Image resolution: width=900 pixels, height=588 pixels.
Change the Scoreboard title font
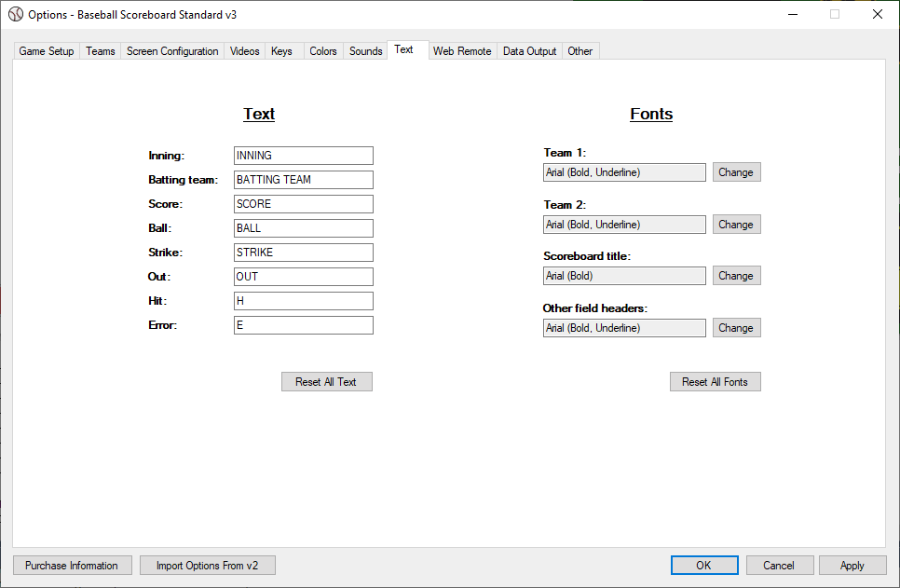[x=736, y=276]
